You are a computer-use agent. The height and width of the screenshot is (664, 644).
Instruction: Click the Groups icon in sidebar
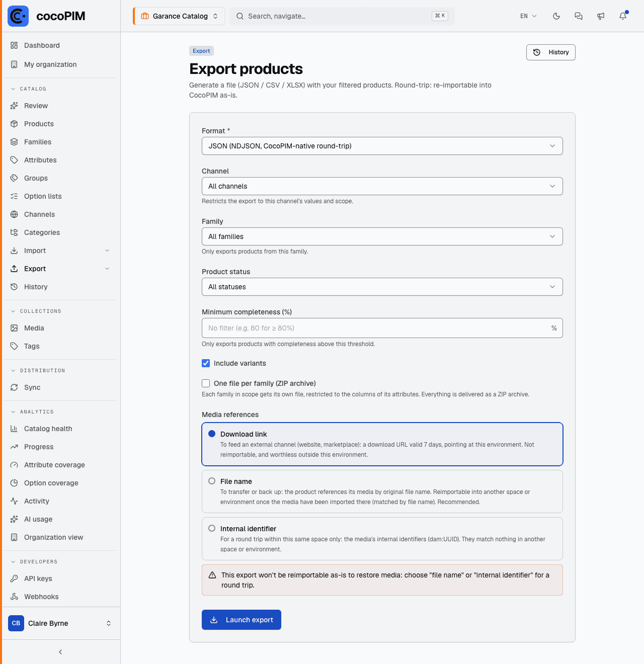pos(14,178)
